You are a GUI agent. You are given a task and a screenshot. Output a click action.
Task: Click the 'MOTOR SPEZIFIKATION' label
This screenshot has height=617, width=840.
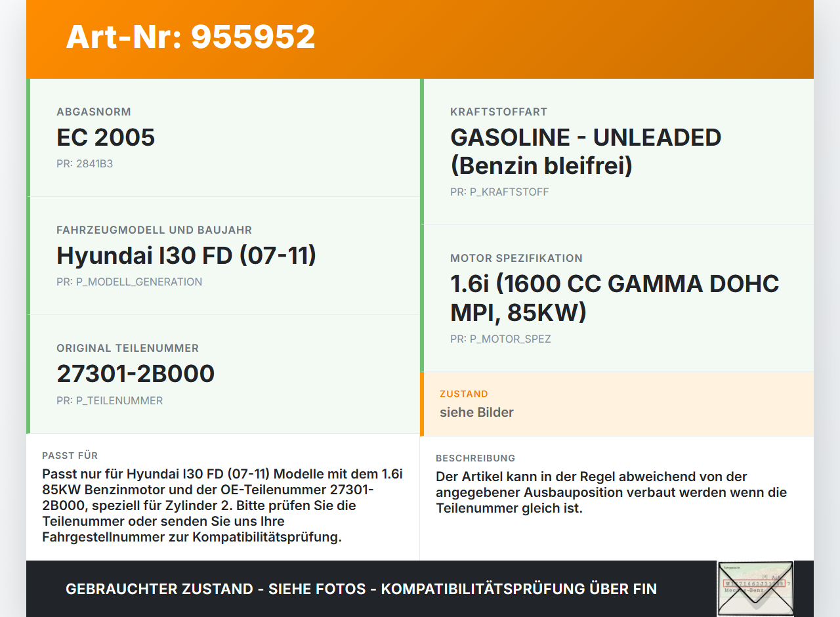click(516, 258)
